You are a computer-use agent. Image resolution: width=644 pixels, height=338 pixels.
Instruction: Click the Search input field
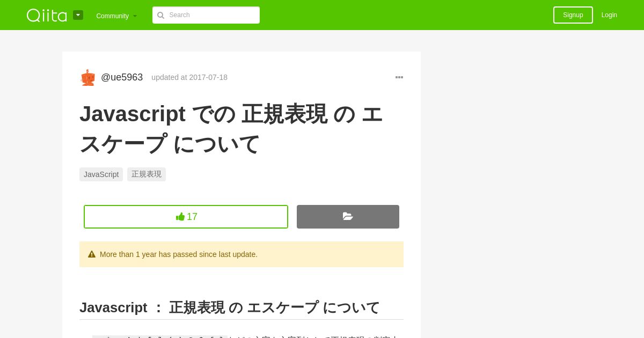coord(206,15)
